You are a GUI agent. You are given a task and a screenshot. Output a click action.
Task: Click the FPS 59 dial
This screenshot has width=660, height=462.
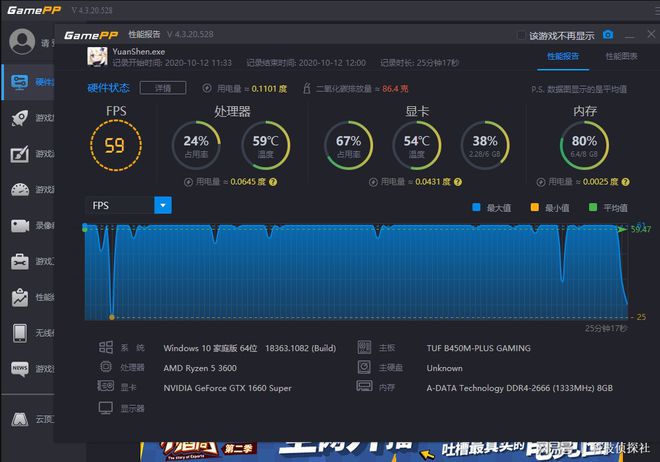(x=116, y=146)
